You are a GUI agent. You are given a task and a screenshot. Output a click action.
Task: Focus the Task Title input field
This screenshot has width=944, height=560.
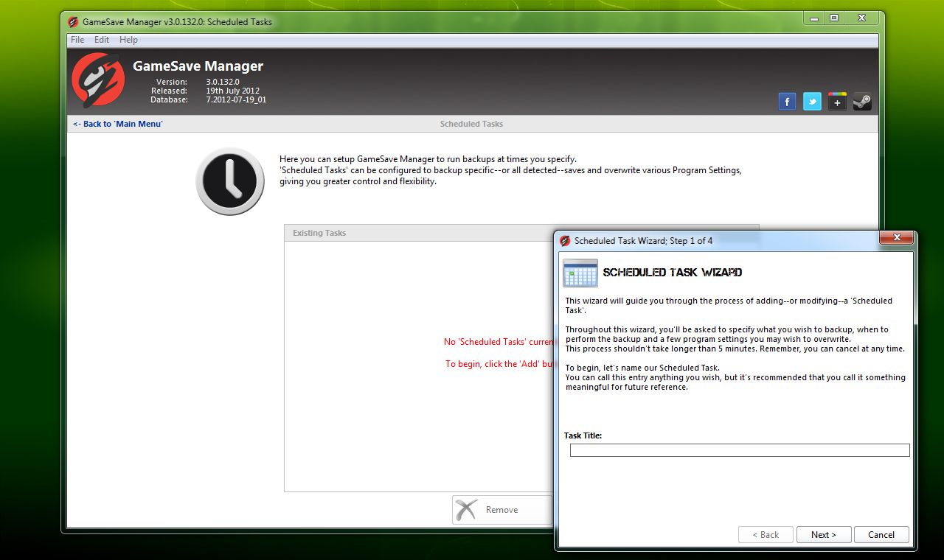pos(740,450)
